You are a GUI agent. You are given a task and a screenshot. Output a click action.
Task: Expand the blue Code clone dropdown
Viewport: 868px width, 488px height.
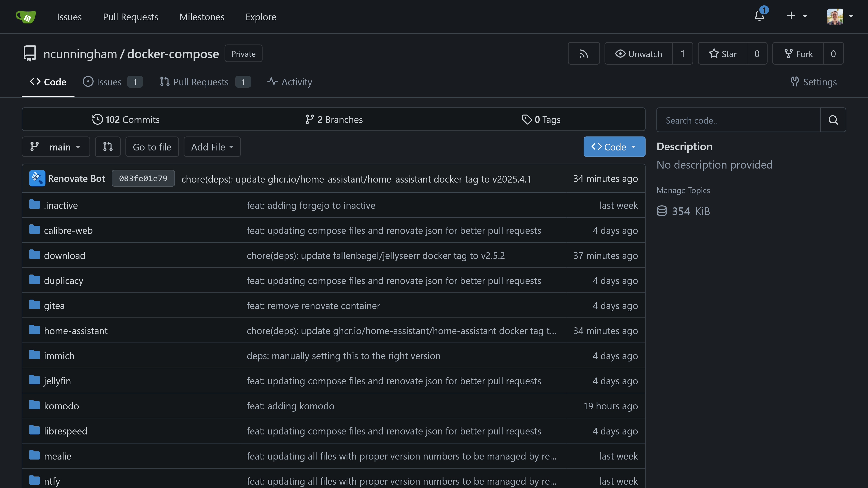pyautogui.click(x=614, y=146)
